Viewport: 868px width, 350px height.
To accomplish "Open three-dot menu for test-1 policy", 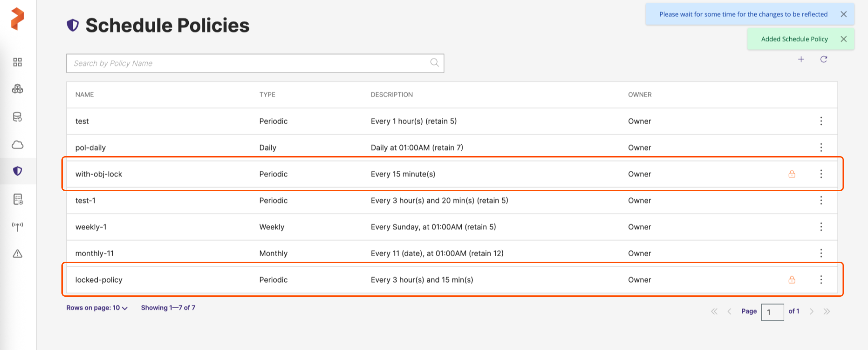I will coord(821,200).
